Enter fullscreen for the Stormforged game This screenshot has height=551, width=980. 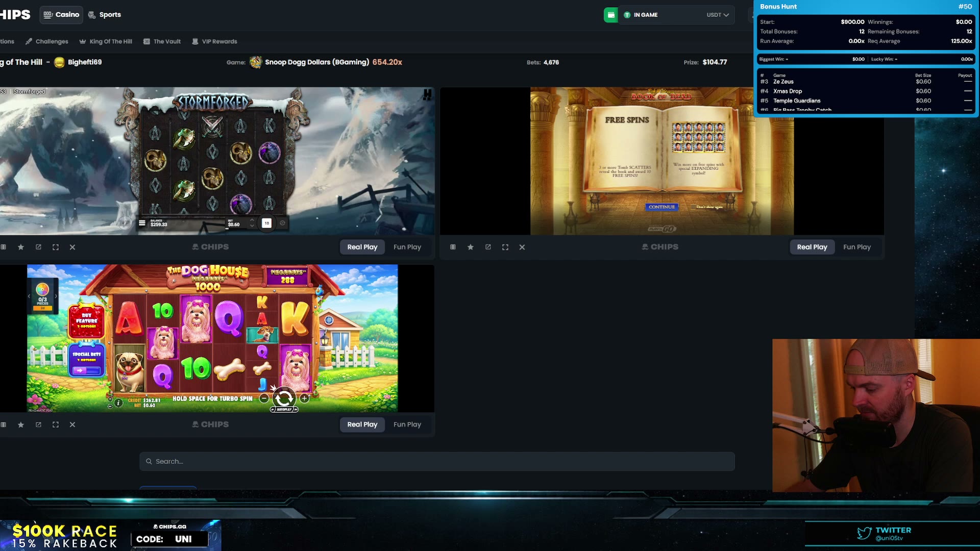point(56,247)
